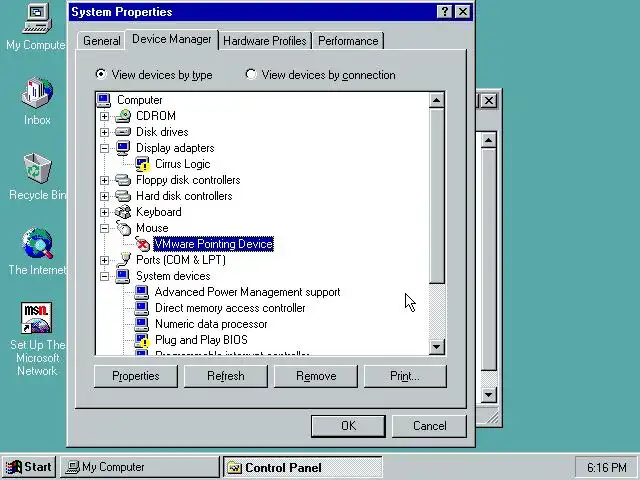Screen dimensions: 640x480
Task: Click device list scroll down arrow
Action: click(x=437, y=347)
